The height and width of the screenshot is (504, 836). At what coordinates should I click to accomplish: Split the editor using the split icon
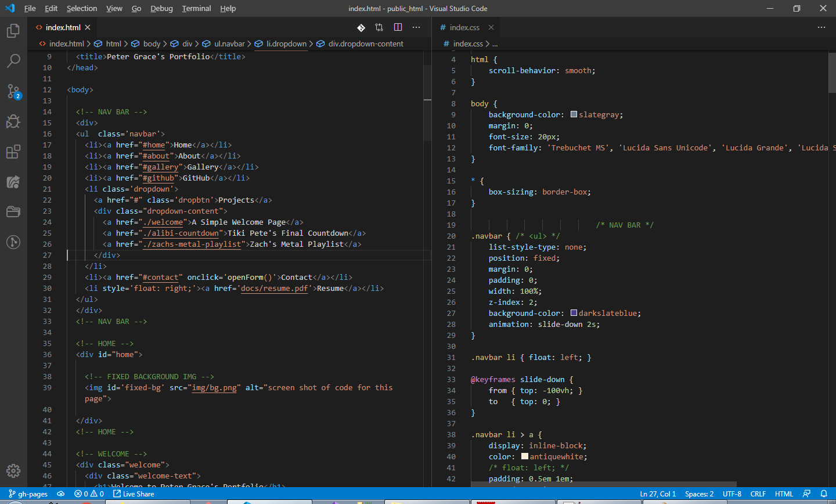click(398, 27)
